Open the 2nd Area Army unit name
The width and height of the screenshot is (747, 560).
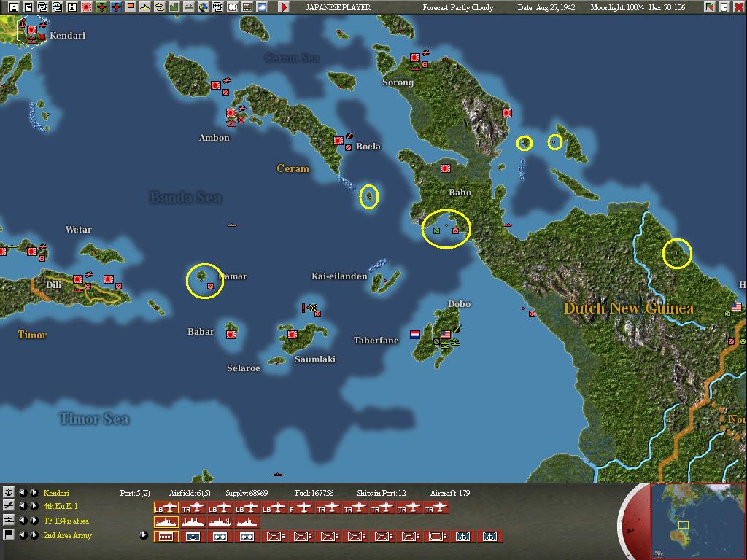68,535
